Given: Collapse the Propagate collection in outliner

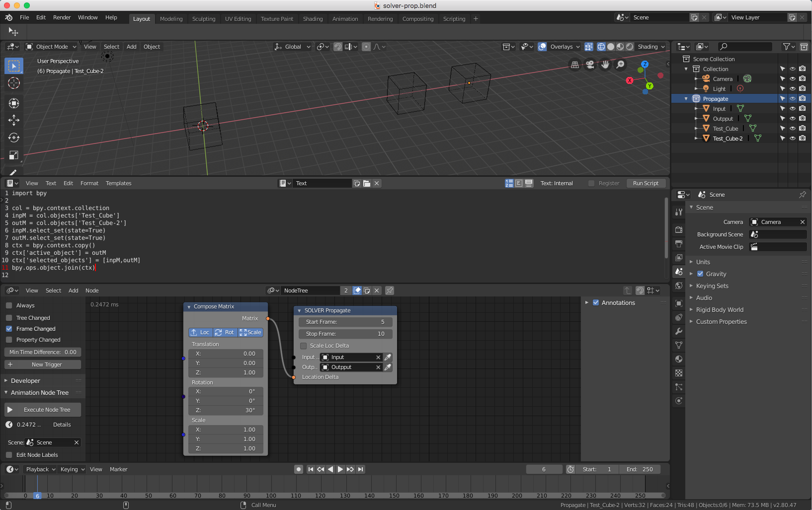Looking at the screenshot, I should coord(686,99).
